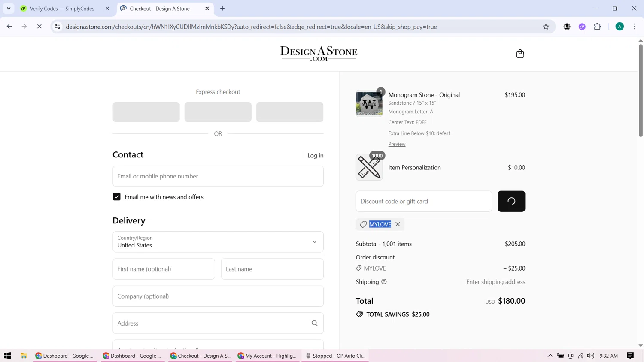This screenshot has width=644, height=362.
Task: Click the middle express checkout button
Action: click(x=218, y=112)
